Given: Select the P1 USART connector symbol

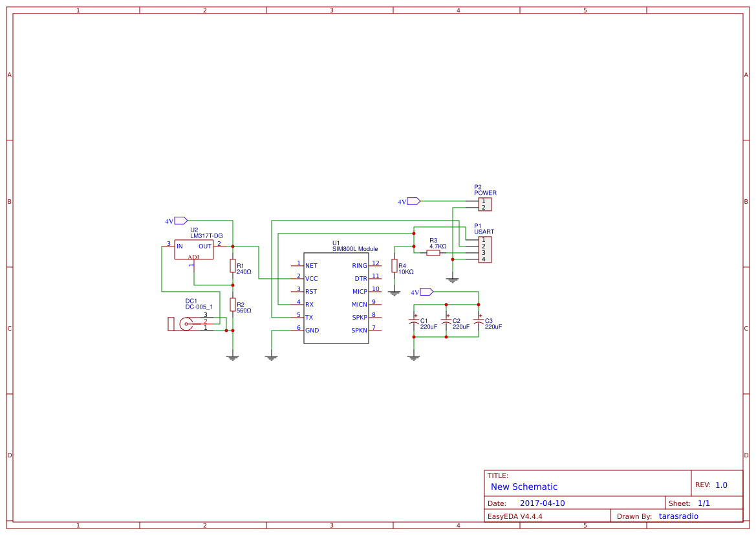Looking at the screenshot, I should 485,248.
